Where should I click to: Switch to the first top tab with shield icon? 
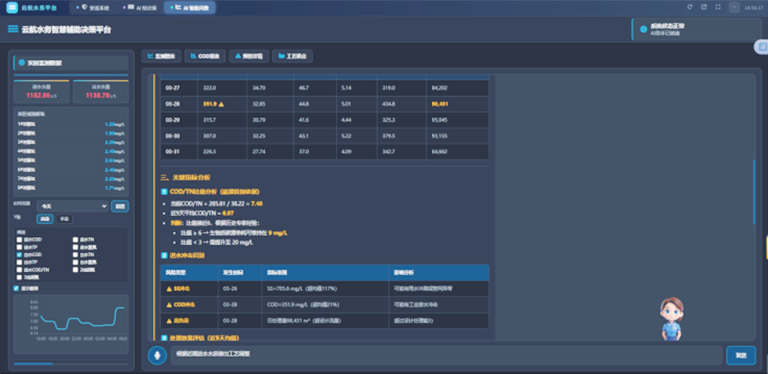point(93,7)
